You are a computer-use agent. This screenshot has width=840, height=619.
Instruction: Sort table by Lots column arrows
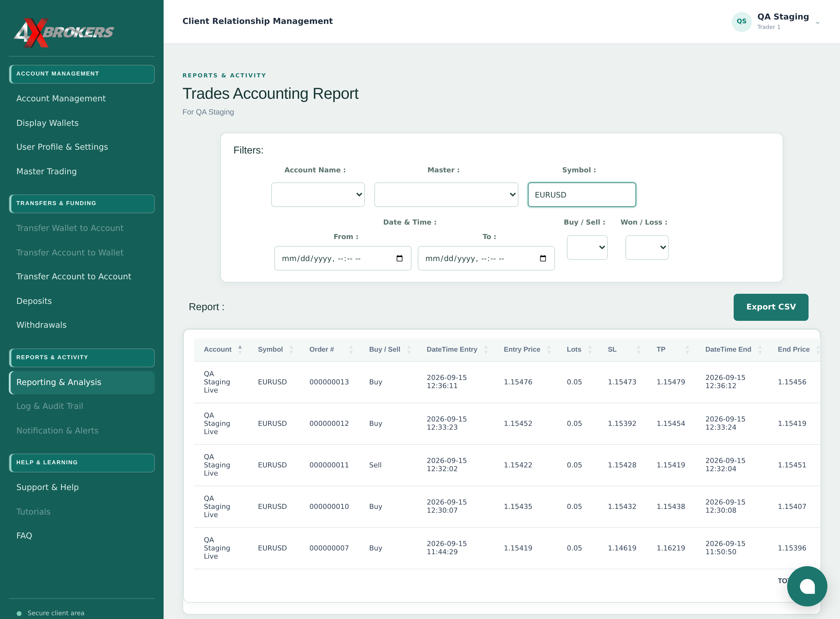point(590,349)
